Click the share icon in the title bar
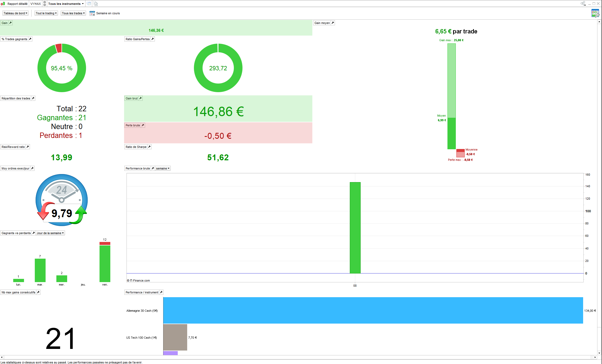Viewport: 602px width, 364px height. (x=583, y=4)
